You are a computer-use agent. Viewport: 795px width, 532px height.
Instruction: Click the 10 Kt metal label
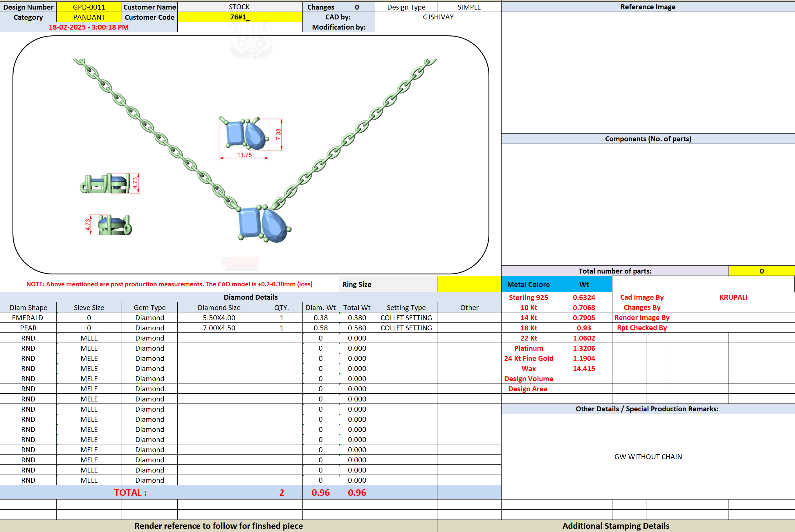[529, 308]
